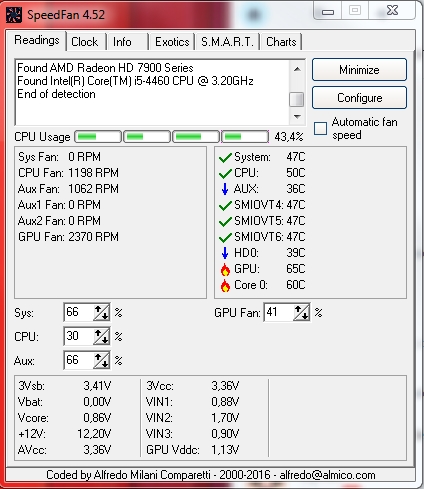Switch to the Exotics tab
424x489 pixels.
172,42
